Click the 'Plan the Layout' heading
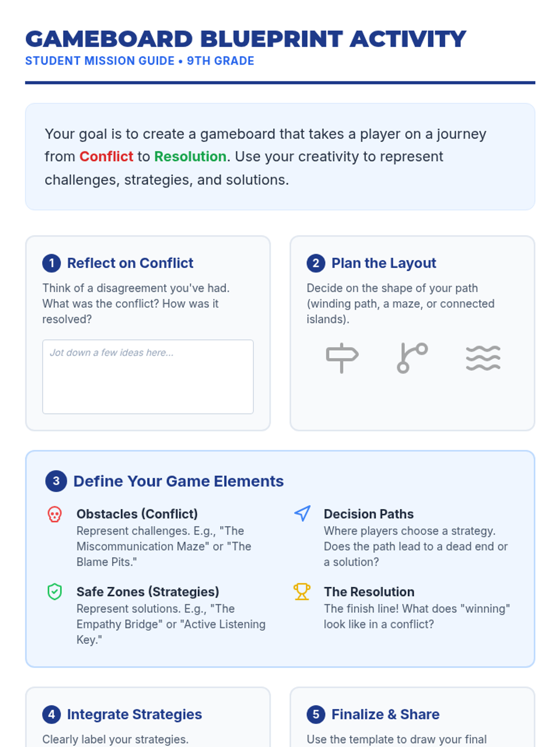The height and width of the screenshot is (747, 560). [384, 263]
